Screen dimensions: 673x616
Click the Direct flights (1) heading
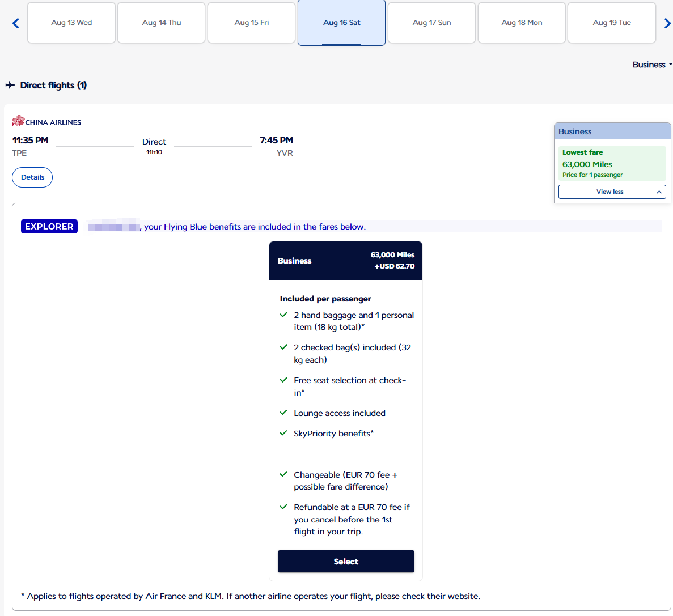53,85
